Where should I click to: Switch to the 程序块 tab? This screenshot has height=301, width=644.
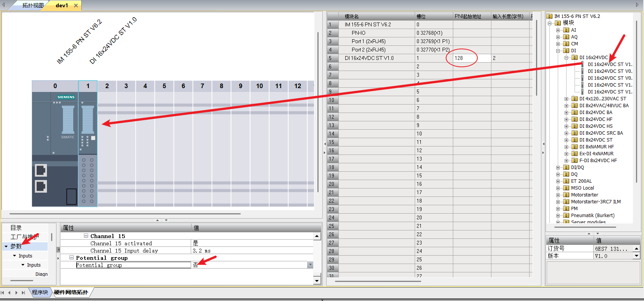pos(40,292)
